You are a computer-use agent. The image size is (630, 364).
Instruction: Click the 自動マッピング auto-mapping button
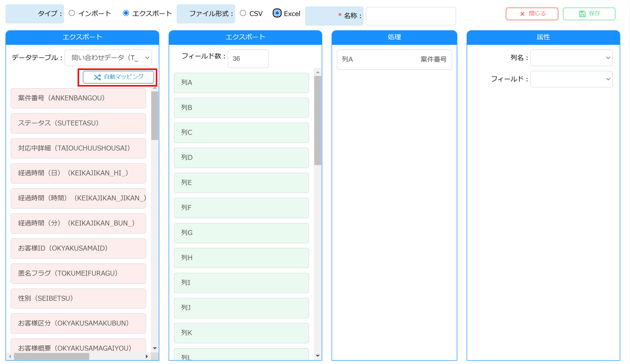(x=118, y=77)
